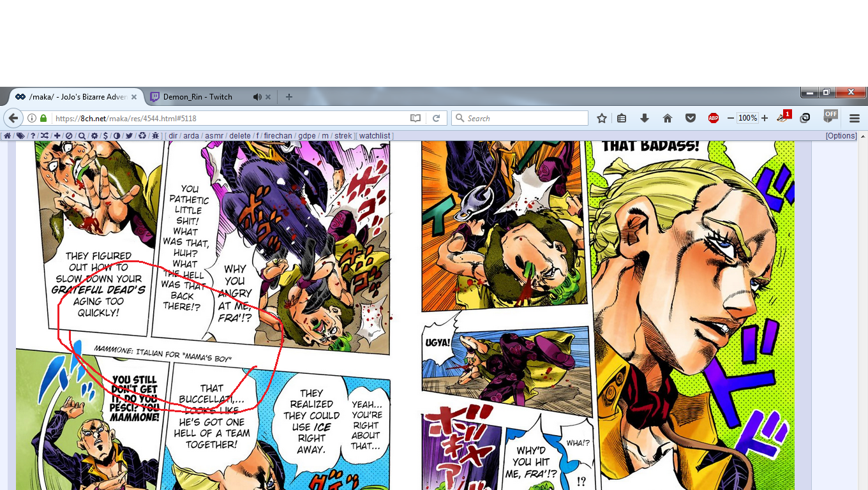
Task: Open the delete board link
Action: coord(240,136)
